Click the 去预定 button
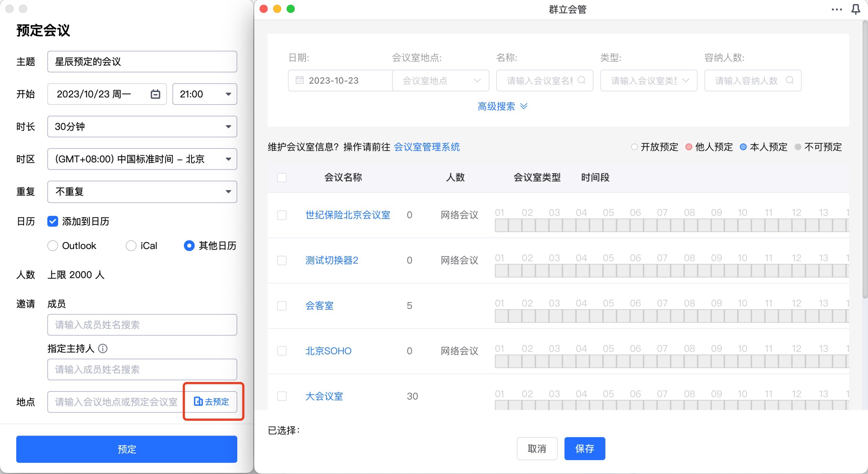This screenshot has width=868, height=474. tap(212, 402)
